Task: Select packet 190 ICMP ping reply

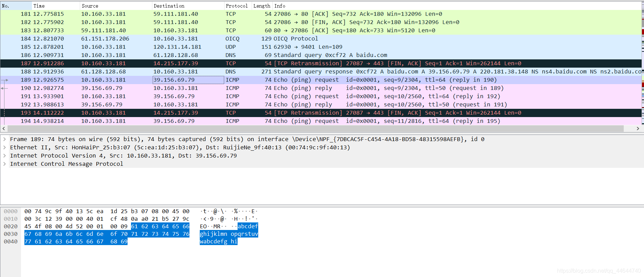Action: click(321, 88)
